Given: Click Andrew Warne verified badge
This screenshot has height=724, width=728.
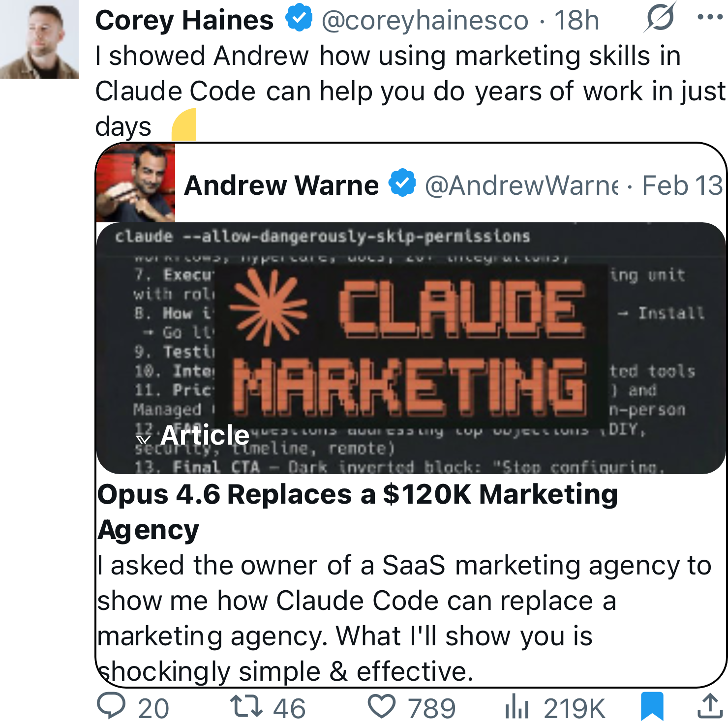Looking at the screenshot, I should pos(402,182).
